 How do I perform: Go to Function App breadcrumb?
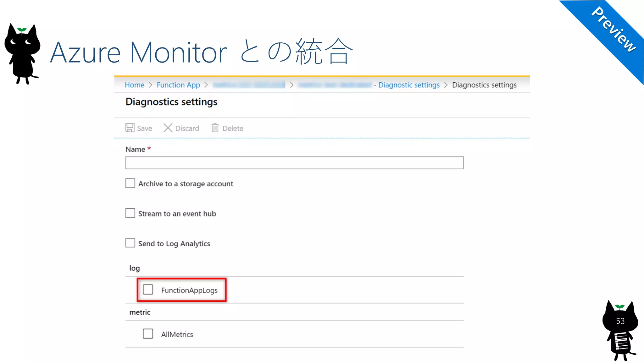(x=178, y=85)
